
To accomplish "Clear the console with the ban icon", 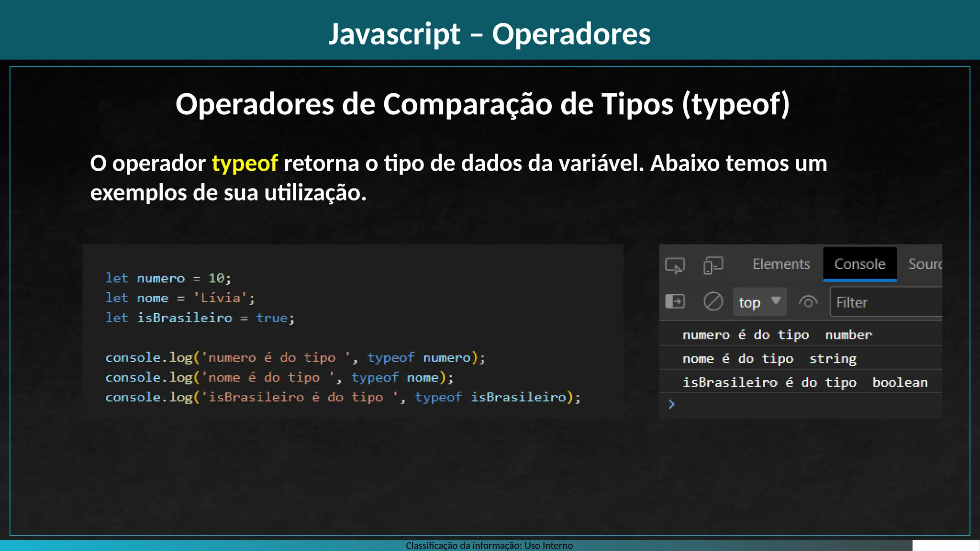I will (713, 302).
